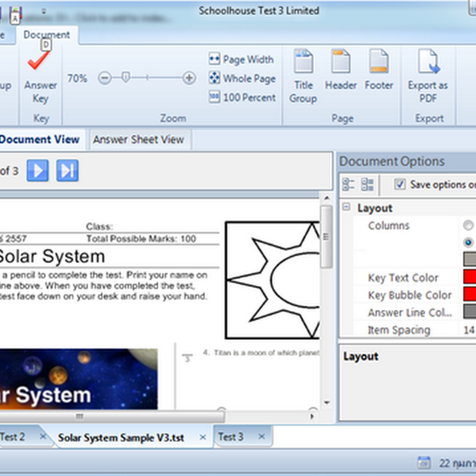476x476 pixels.
Task: Open the Header page option
Action: 340,70
